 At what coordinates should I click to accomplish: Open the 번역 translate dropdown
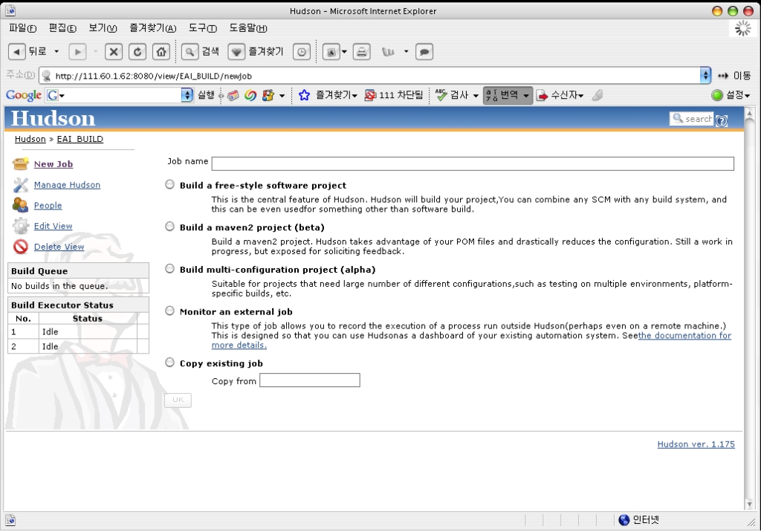click(526, 96)
